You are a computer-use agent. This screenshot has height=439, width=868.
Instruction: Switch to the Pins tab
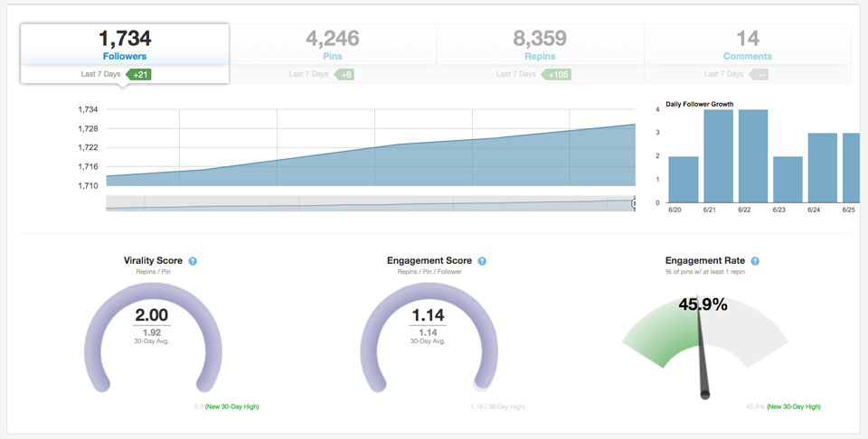tap(333, 45)
